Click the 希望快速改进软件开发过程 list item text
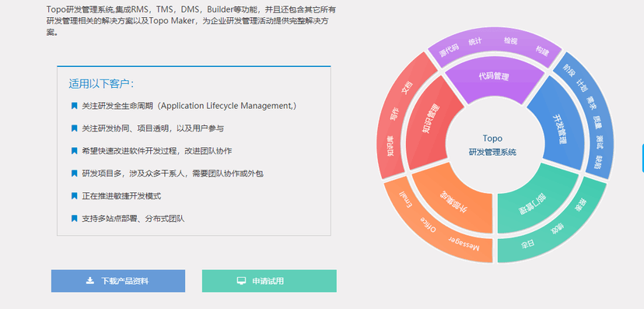The width and height of the screenshot is (644, 309). click(157, 151)
